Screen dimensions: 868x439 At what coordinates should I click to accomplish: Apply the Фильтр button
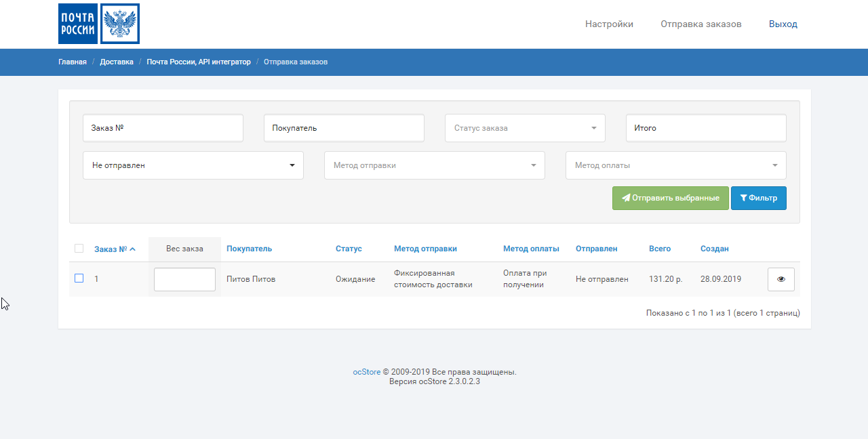point(758,198)
